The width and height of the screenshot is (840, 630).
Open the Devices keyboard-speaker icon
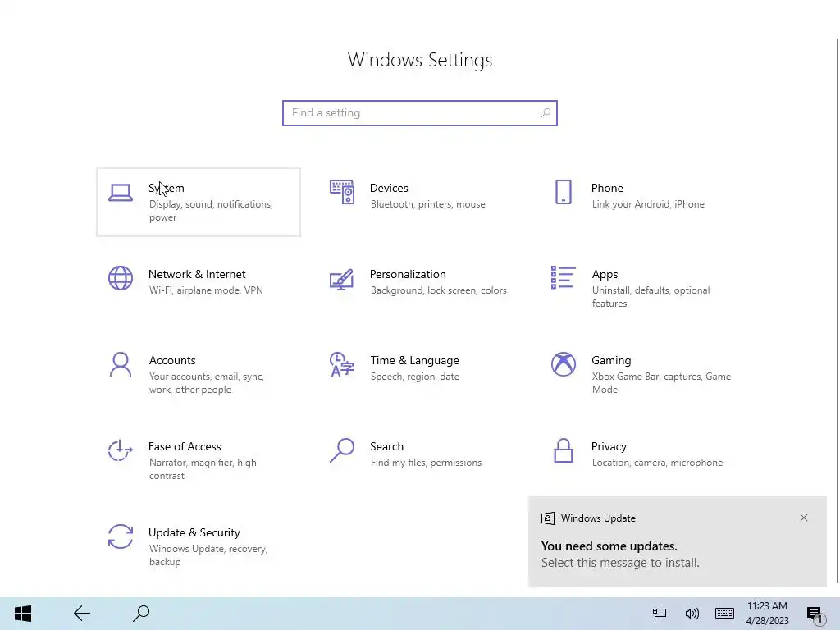click(342, 192)
